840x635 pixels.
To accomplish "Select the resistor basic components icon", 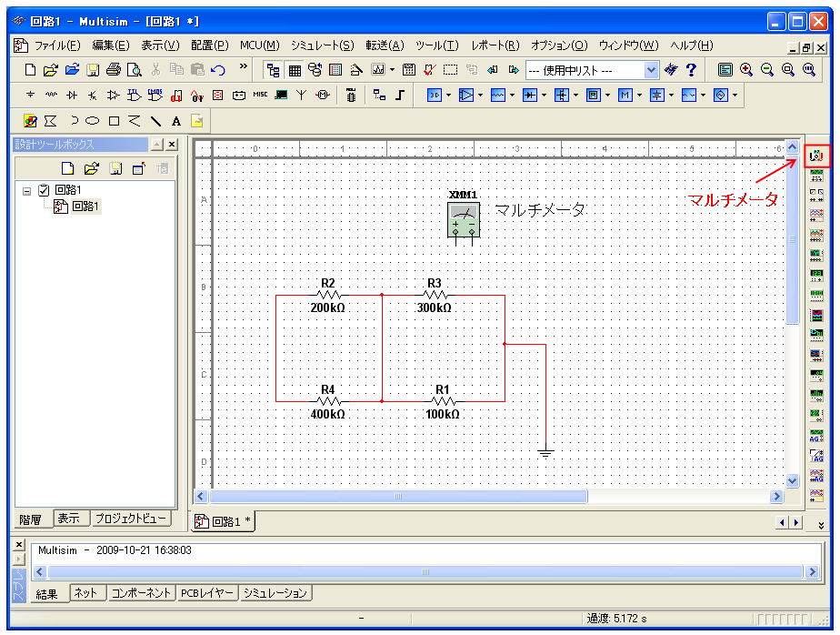I will coord(51,95).
